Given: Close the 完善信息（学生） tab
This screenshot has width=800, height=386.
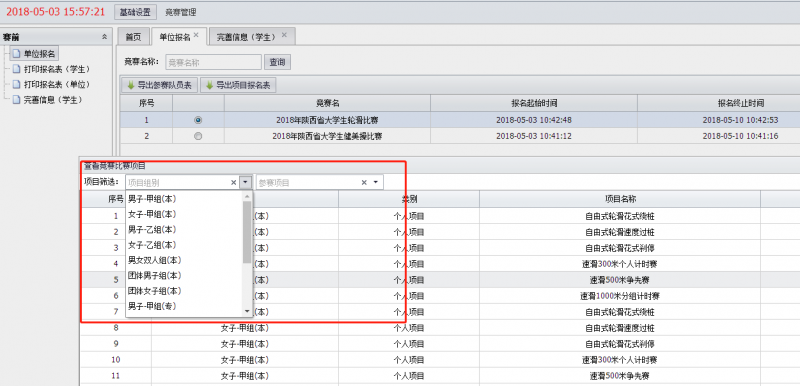Looking at the screenshot, I should [x=284, y=35].
